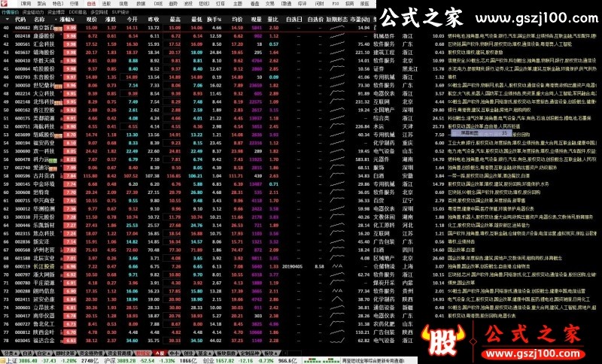Open the 行情 menu
Image resolution: width=602 pixels, height=364 pixels.
[74, 4]
